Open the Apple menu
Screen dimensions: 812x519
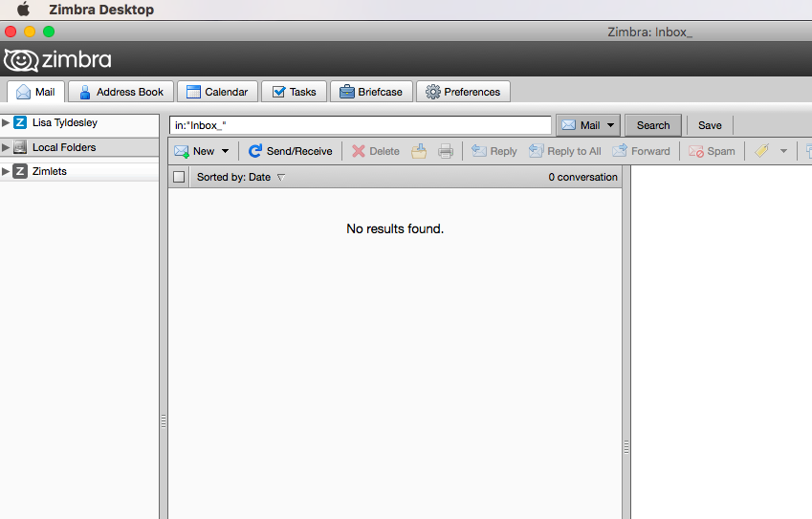(23, 10)
